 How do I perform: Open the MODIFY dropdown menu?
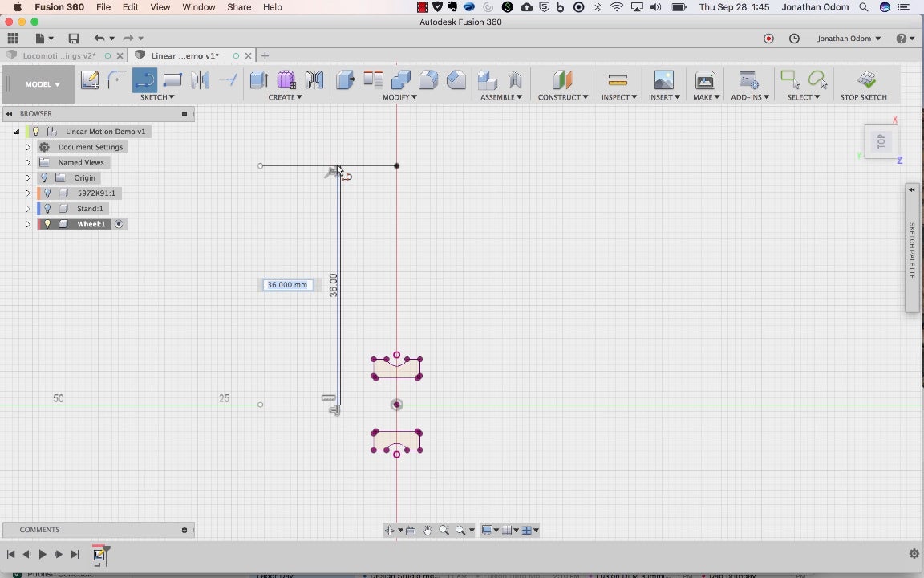tap(399, 96)
